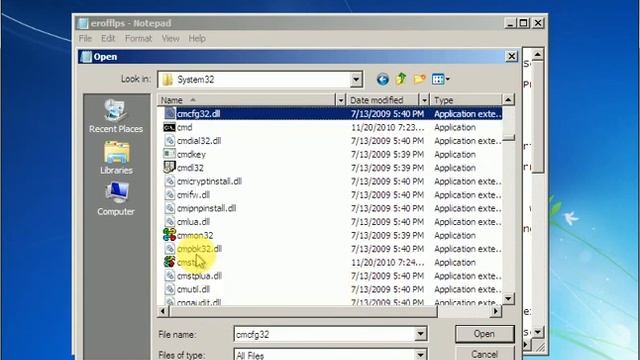Open Recent Places in the sidebar
Screen dimensions: 640x360
116,116
